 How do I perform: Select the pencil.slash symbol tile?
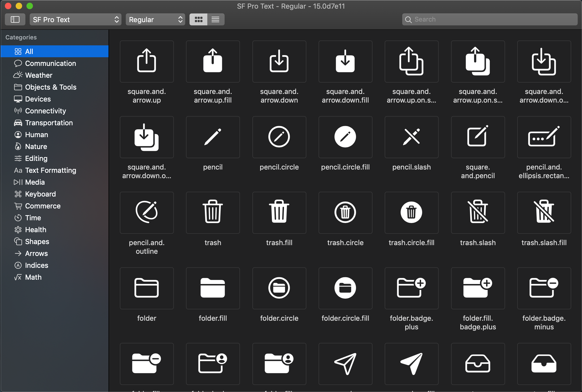tap(411, 137)
